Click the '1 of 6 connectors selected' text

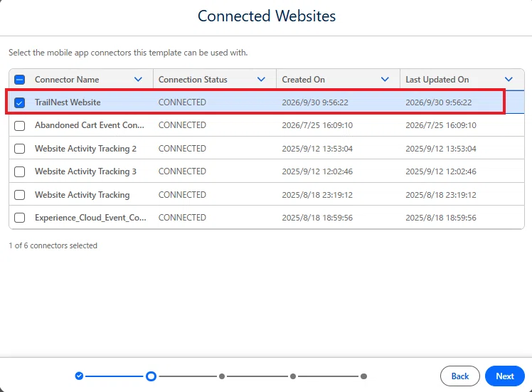tap(53, 245)
